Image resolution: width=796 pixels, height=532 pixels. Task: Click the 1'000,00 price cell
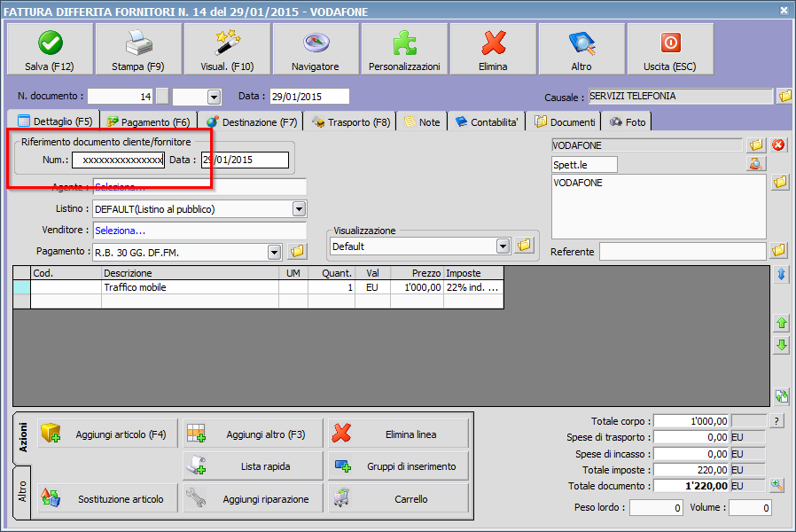417,287
